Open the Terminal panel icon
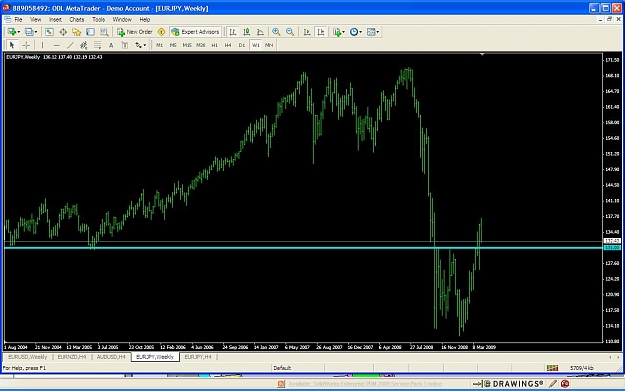Screen dimensions: 625x391 point(90,32)
